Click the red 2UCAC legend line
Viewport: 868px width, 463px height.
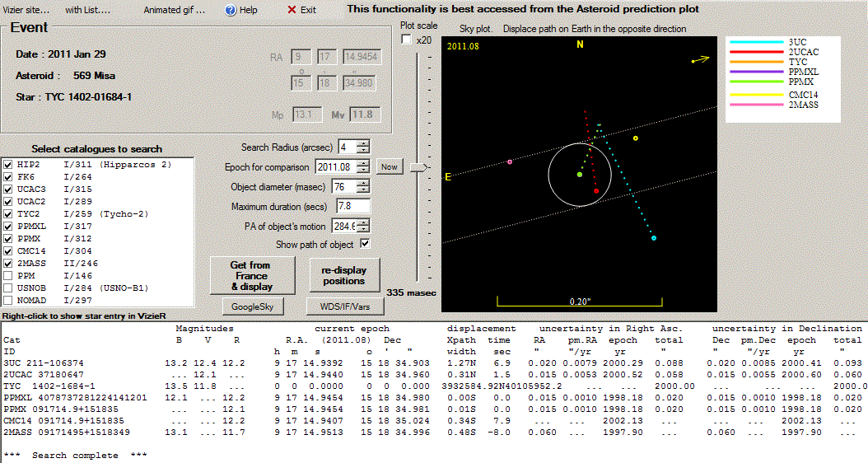click(757, 52)
